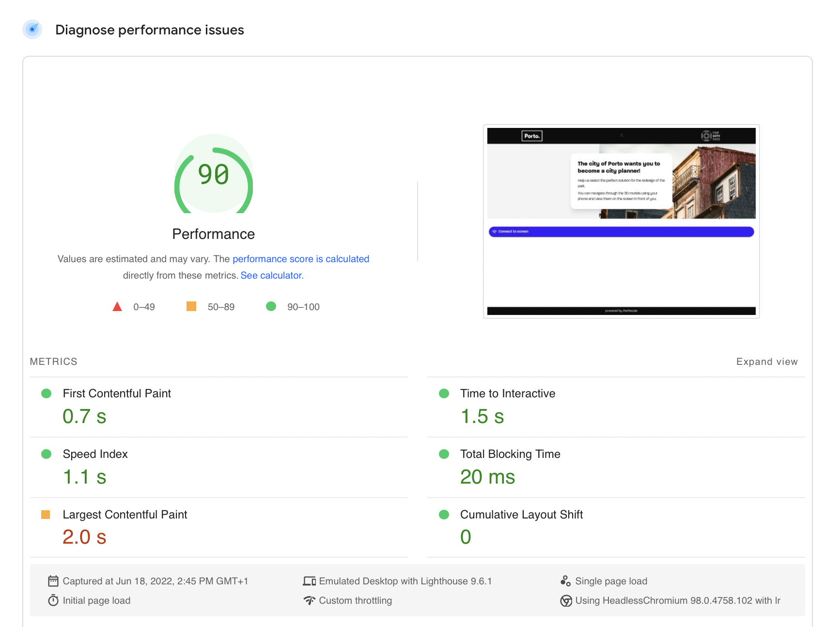The height and width of the screenshot is (627, 840).
Task: Open the See calculator link
Action: click(x=272, y=275)
